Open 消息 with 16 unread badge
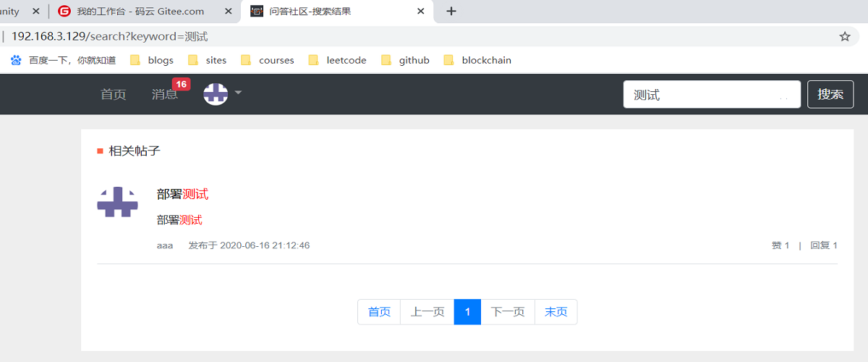Image resolution: width=868 pixels, height=362 pixels. click(165, 94)
